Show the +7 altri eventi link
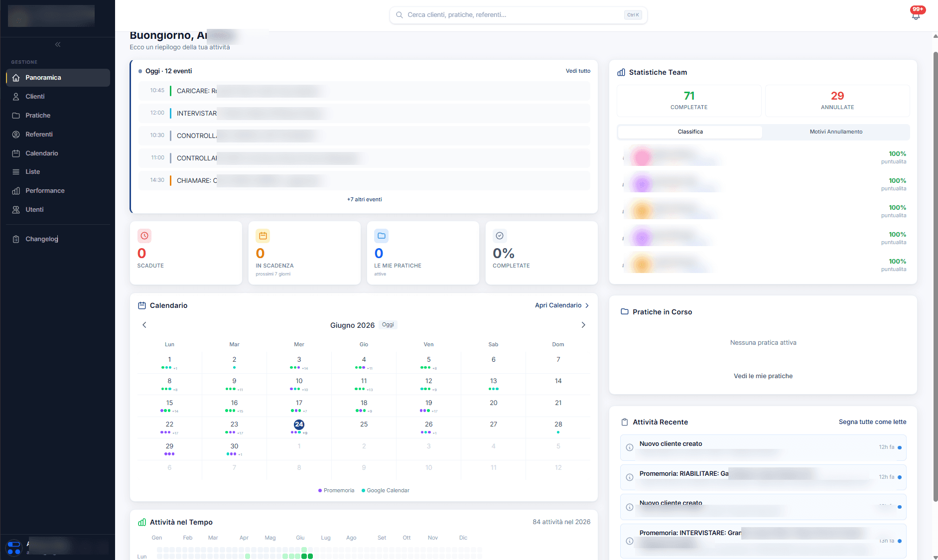Viewport: 938px width, 560px height. [364, 199]
